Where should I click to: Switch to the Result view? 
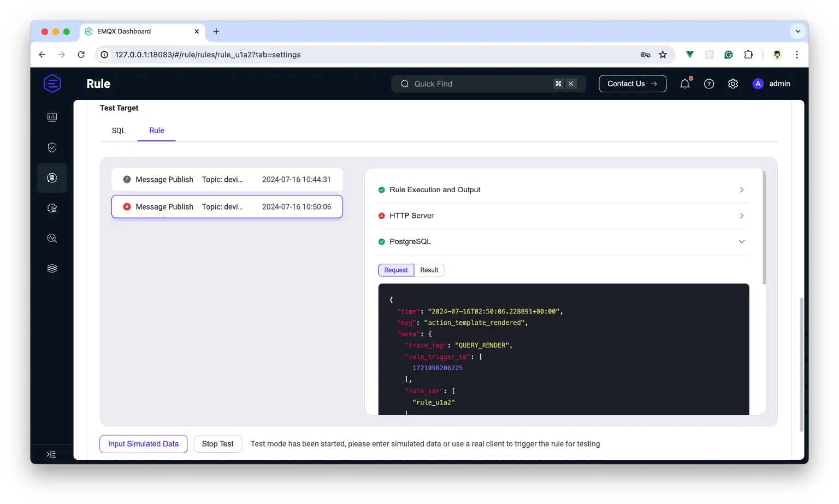429,270
